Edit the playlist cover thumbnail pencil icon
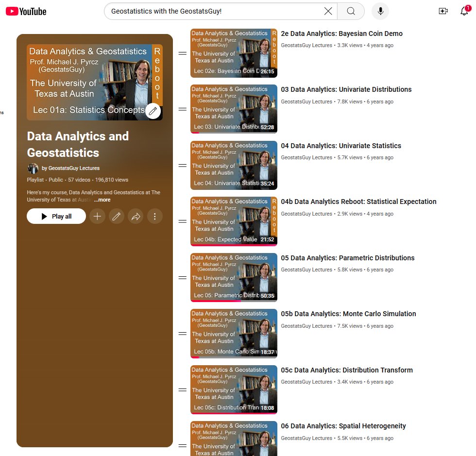 point(153,111)
